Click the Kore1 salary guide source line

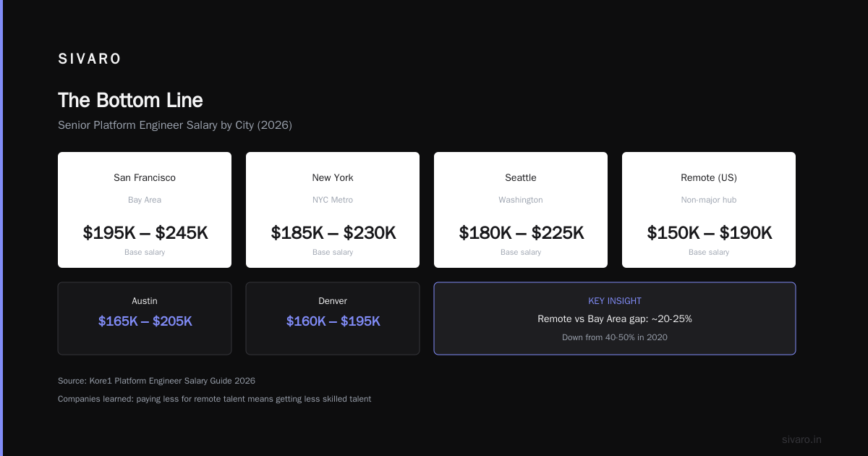point(156,381)
